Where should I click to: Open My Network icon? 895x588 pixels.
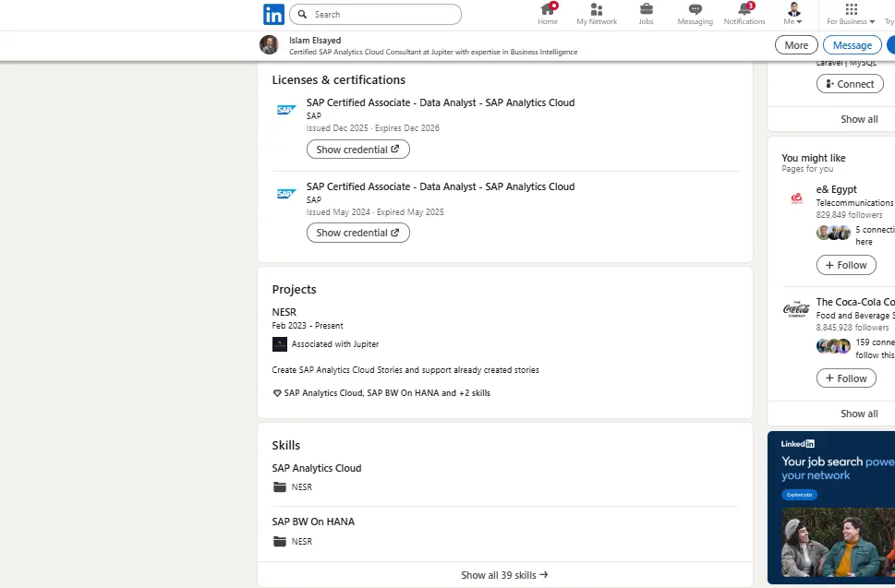pyautogui.click(x=597, y=14)
